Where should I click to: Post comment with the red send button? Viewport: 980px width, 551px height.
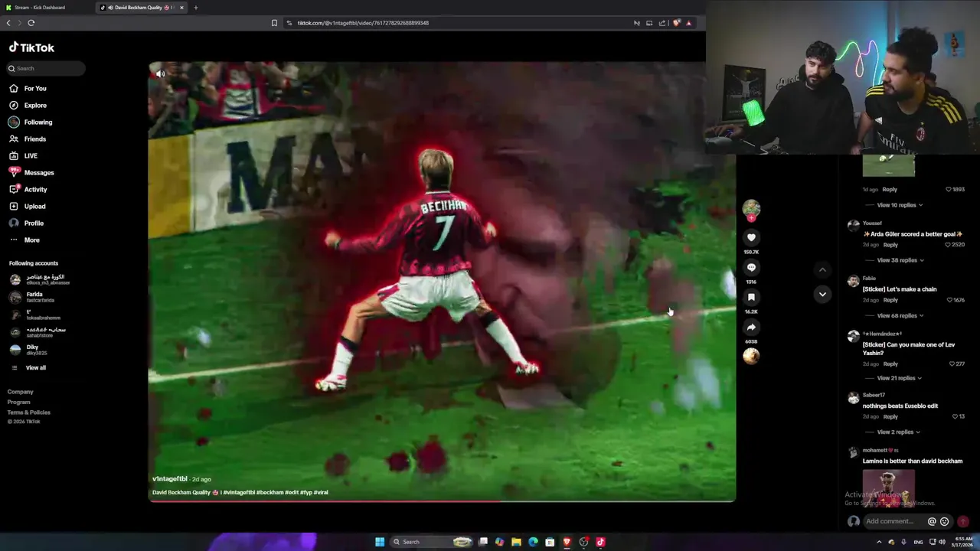(963, 522)
